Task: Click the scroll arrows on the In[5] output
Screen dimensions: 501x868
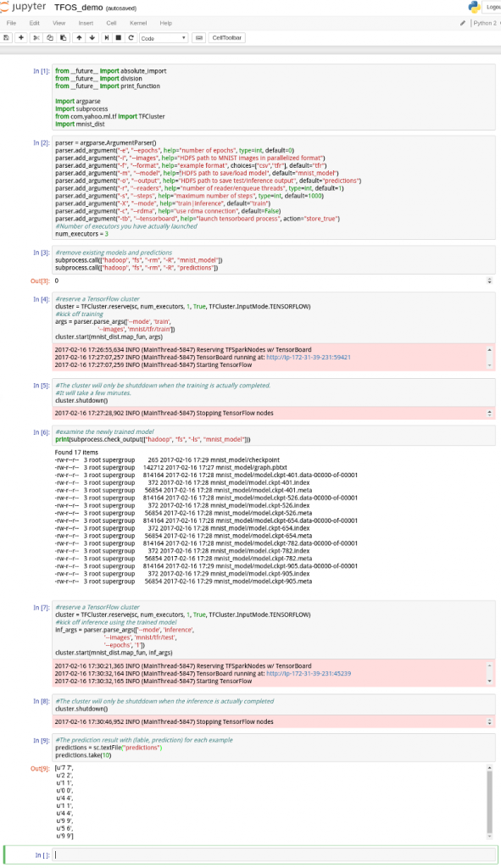Action: (489, 413)
